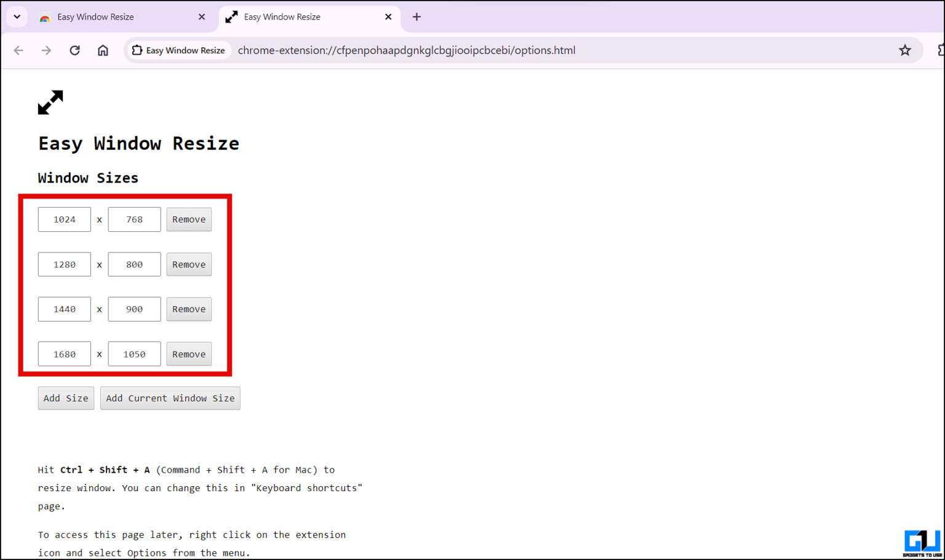The image size is (945, 560).
Task: Remove the 1280 x 800 window size
Action: (x=189, y=264)
